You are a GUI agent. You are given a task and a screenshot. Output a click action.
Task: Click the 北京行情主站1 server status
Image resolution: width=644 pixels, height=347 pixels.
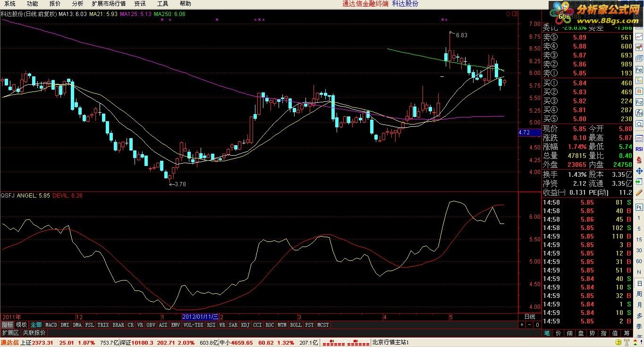[390, 342]
